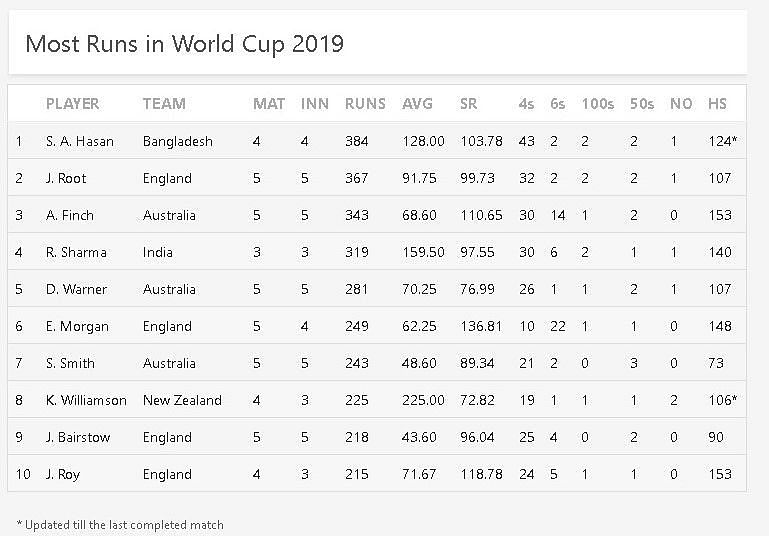
Task: Select Bangladesh team name
Action: (x=178, y=141)
